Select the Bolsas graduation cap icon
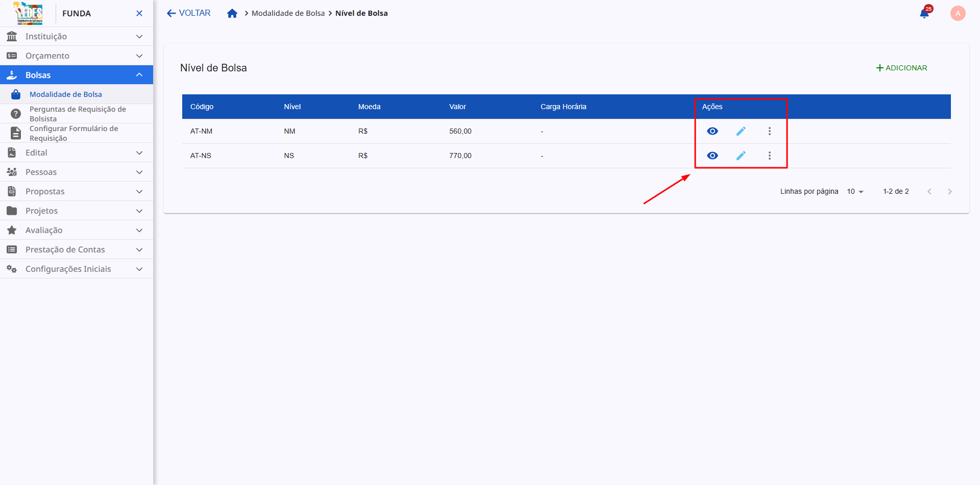The height and width of the screenshot is (485, 980). pyautogui.click(x=11, y=74)
